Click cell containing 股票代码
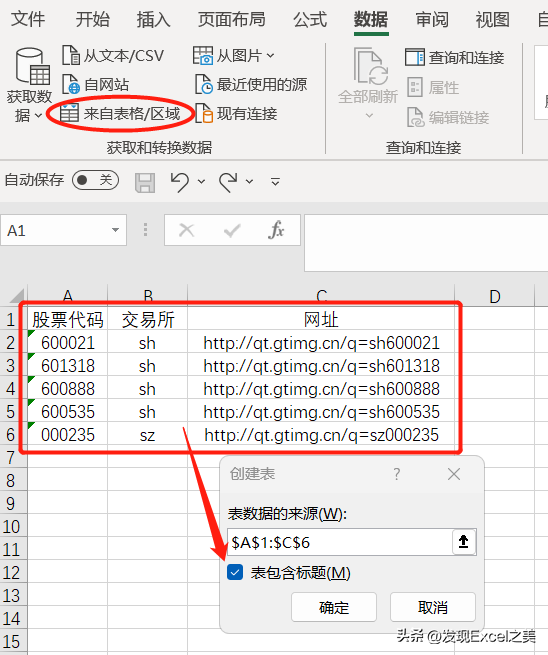 click(68, 320)
